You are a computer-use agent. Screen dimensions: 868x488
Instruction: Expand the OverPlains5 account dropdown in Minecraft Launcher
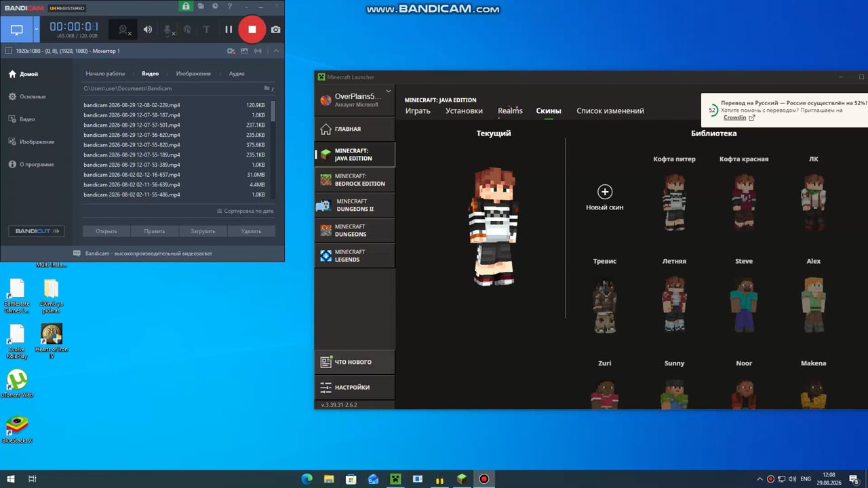[389, 91]
